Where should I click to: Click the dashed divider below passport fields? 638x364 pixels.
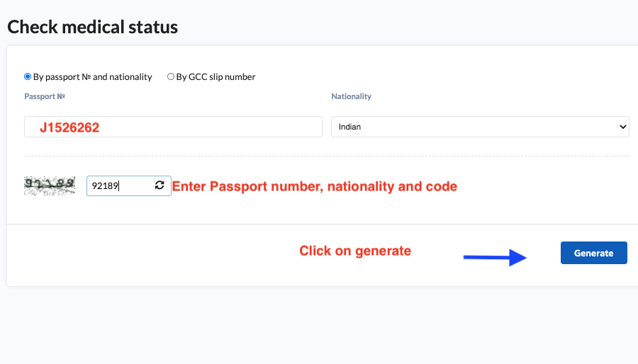click(326, 156)
